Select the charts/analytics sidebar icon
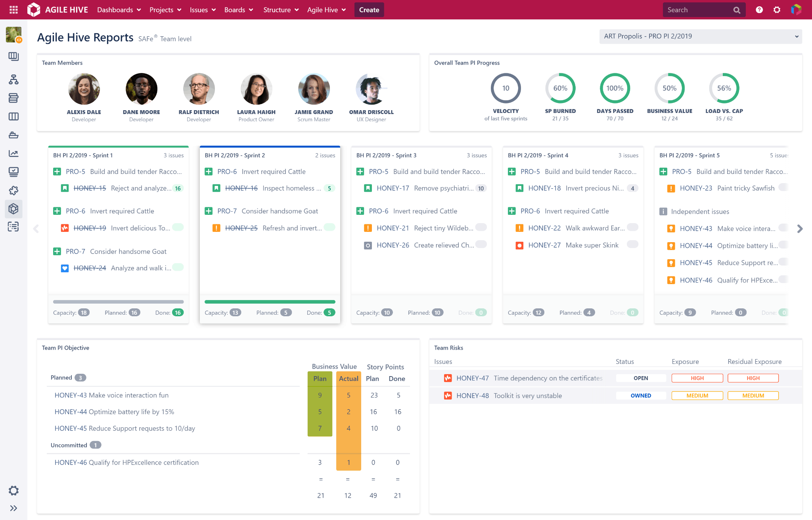812x520 pixels. pos(14,153)
